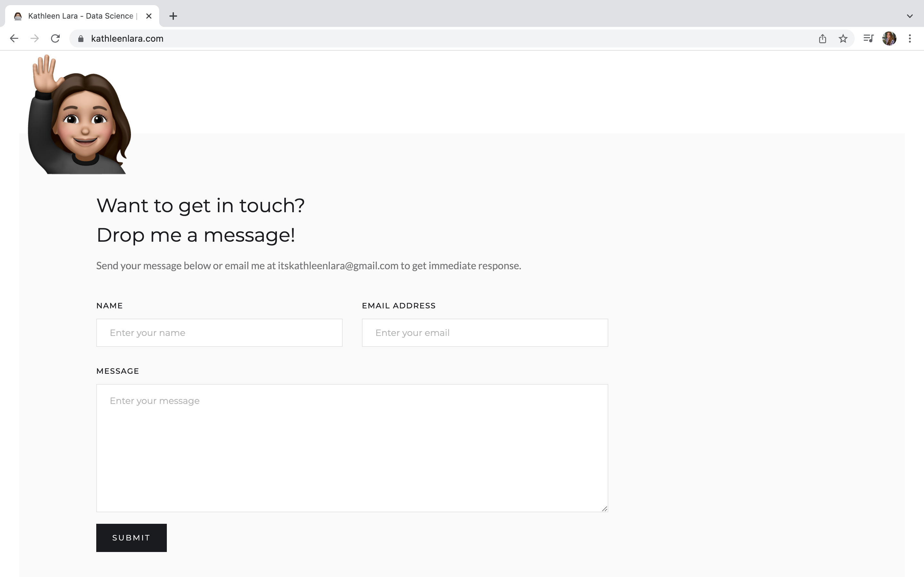Click the browser forward arrow
The height and width of the screenshot is (577, 924).
click(35, 38)
